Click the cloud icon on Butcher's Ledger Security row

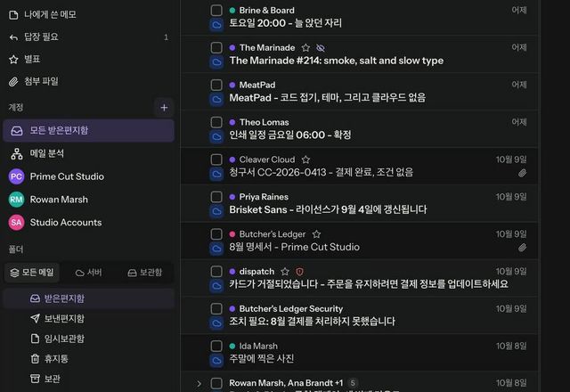(x=216, y=323)
